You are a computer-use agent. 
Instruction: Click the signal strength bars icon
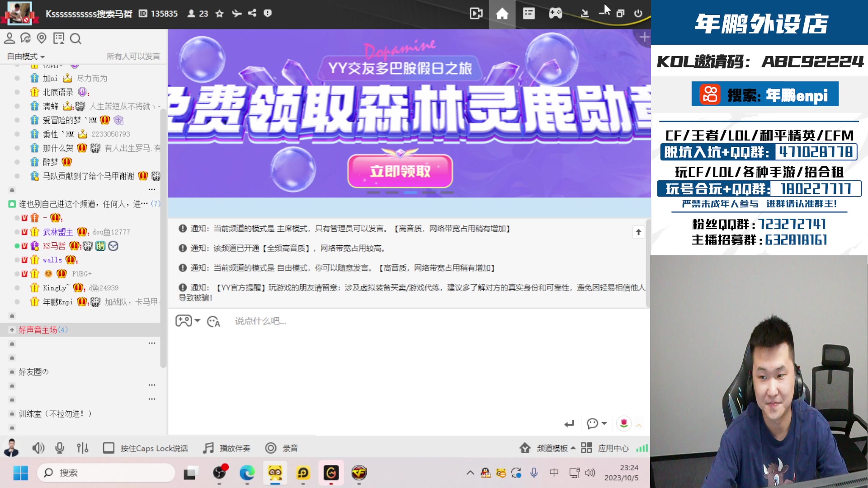click(x=642, y=448)
